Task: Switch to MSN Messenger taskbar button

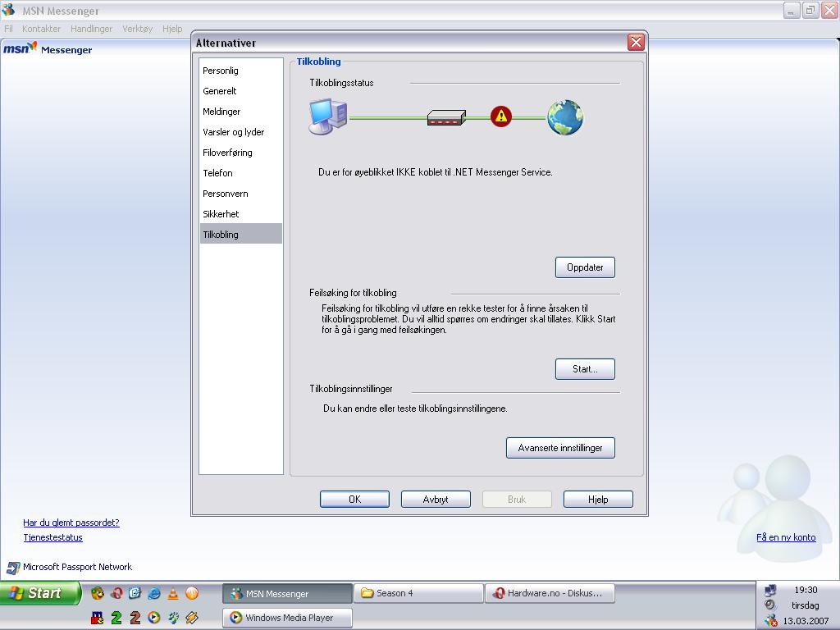Action: 288,594
